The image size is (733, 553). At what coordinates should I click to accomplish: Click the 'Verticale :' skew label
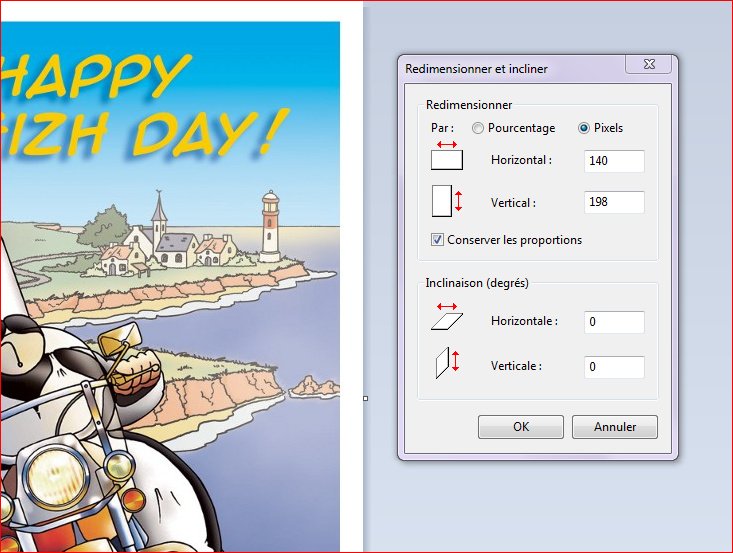[x=516, y=366]
